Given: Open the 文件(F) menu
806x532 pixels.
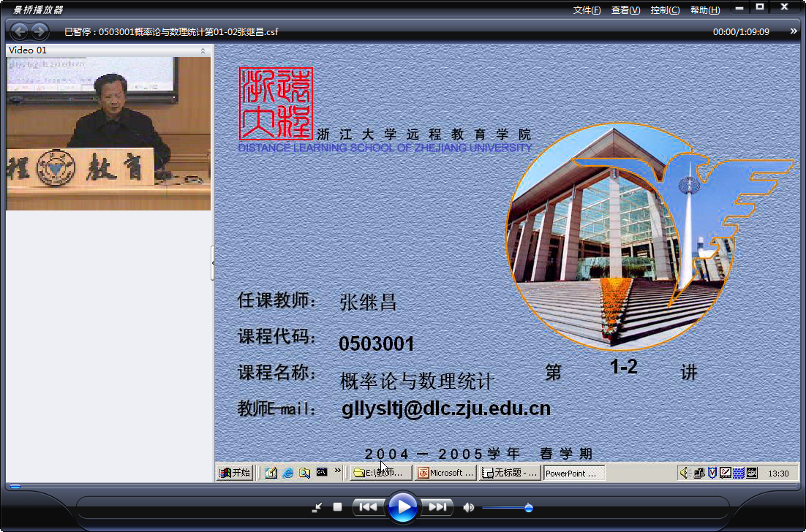Looking at the screenshot, I should pyautogui.click(x=587, y=10).
